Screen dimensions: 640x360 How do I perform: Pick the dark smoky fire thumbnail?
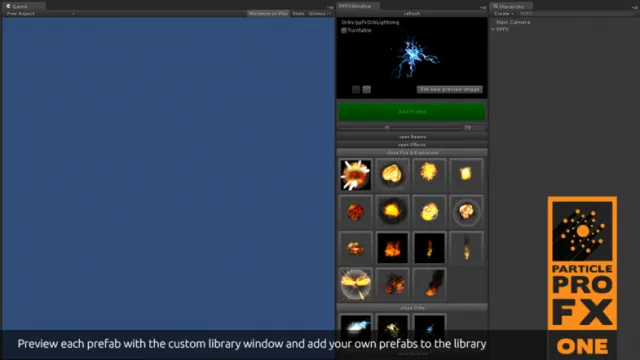(392, 284)
